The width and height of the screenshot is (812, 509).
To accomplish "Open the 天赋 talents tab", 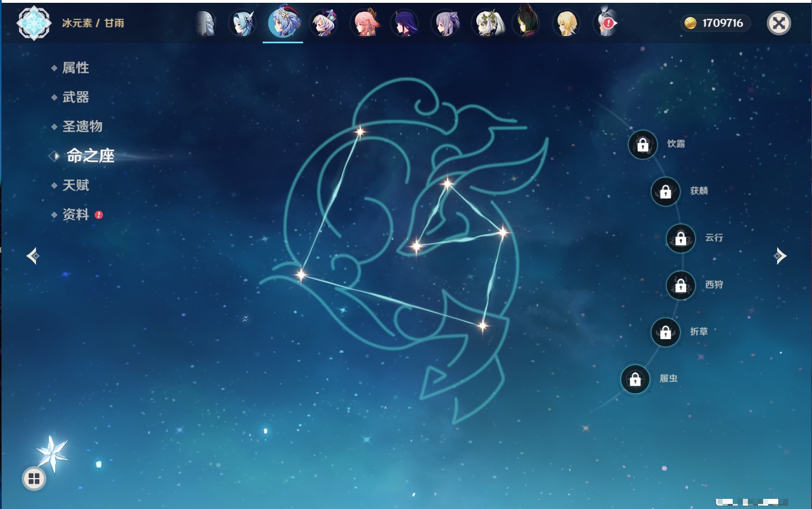I will click(75, 185).
